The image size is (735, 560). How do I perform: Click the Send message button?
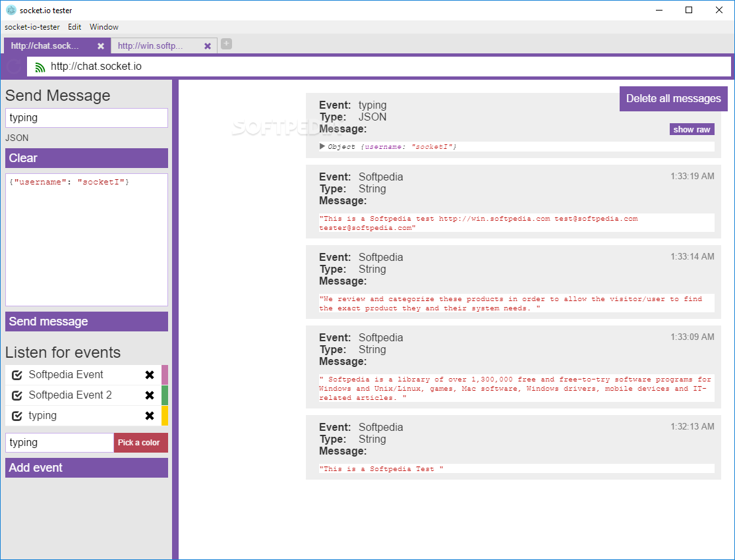pyautogui.click(x=87, y=322)
